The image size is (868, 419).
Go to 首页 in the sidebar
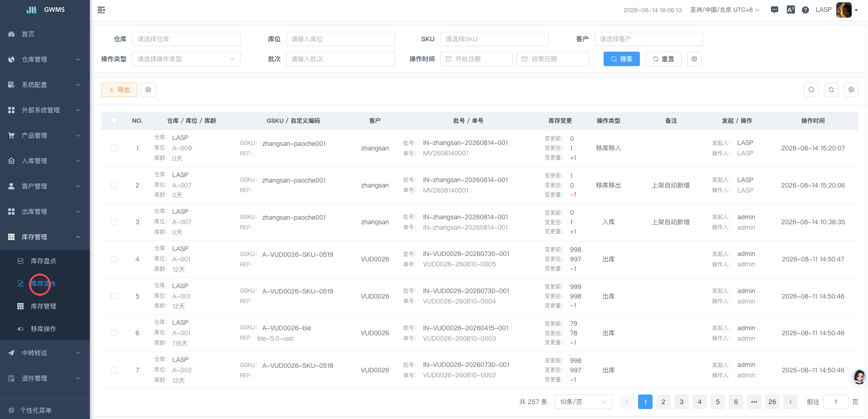click(45, 34)
